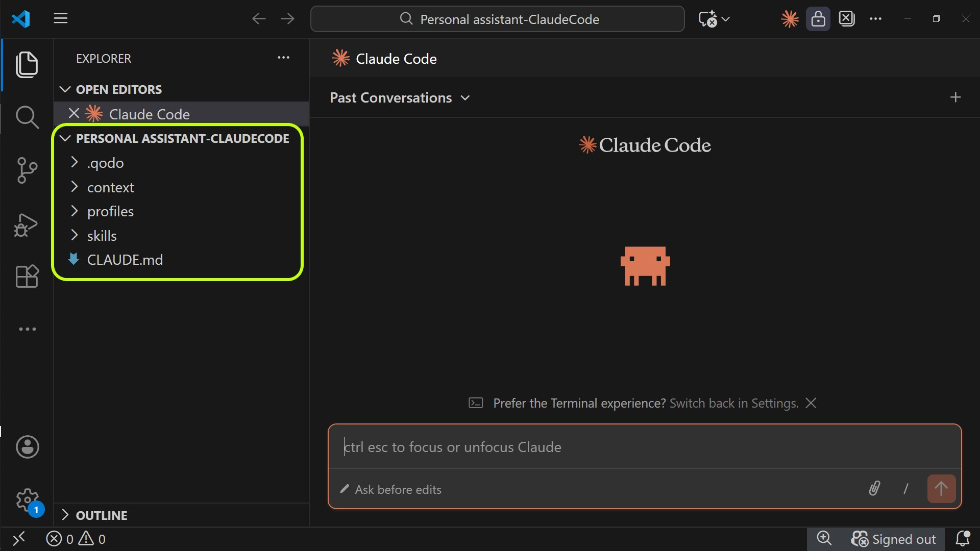Dismiss the Terminal experience notice
Viewport: 980px width, 551px height.
click(x=811, y=403)
